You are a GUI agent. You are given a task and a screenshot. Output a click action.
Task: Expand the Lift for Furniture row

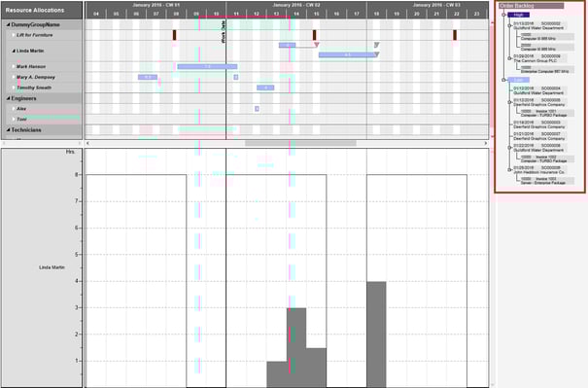[x=14, y=35]
